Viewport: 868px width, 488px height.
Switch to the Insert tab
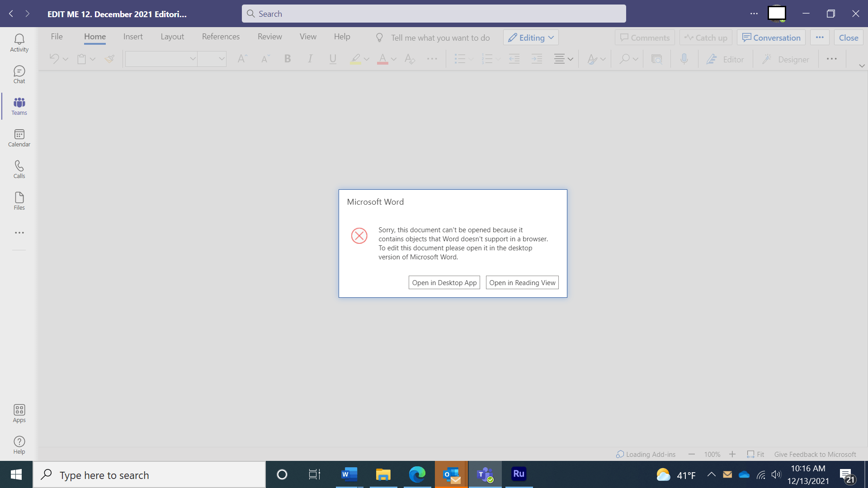(133, 37)
